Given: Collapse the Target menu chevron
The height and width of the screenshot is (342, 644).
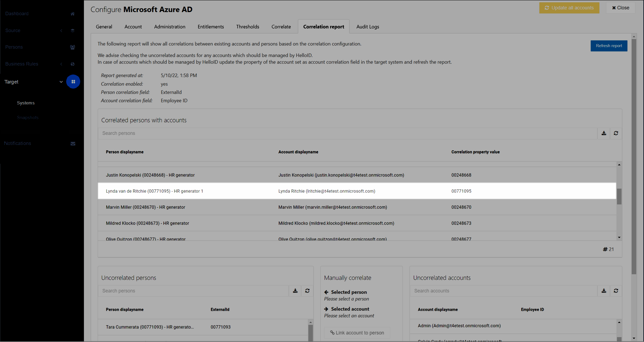Looking at the screenshot, I should [x=61, y=82].
